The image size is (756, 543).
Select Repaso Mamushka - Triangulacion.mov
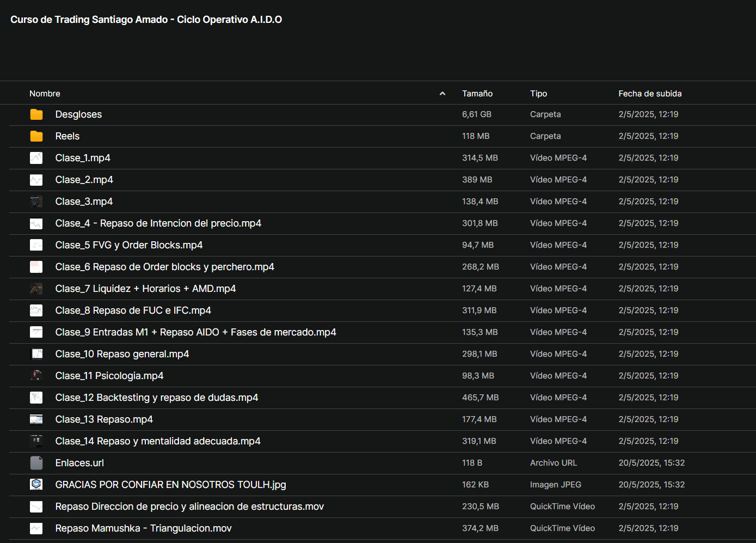pos(144,528)
